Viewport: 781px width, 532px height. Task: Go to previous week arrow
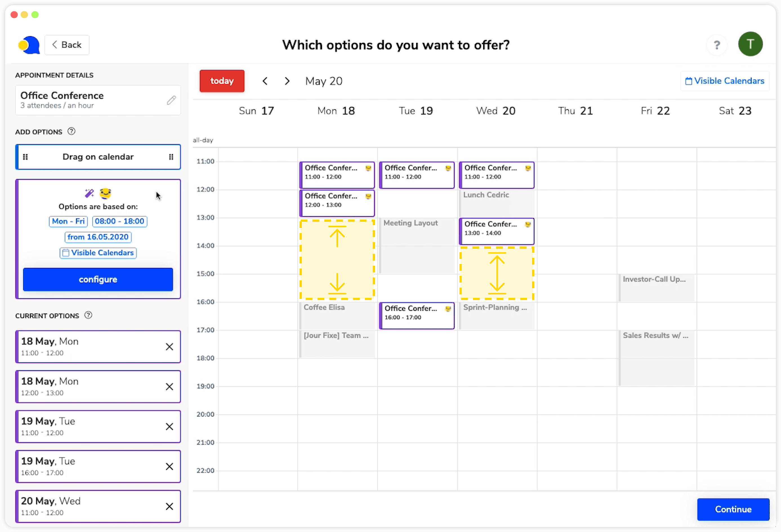click(x=265, y=81)
